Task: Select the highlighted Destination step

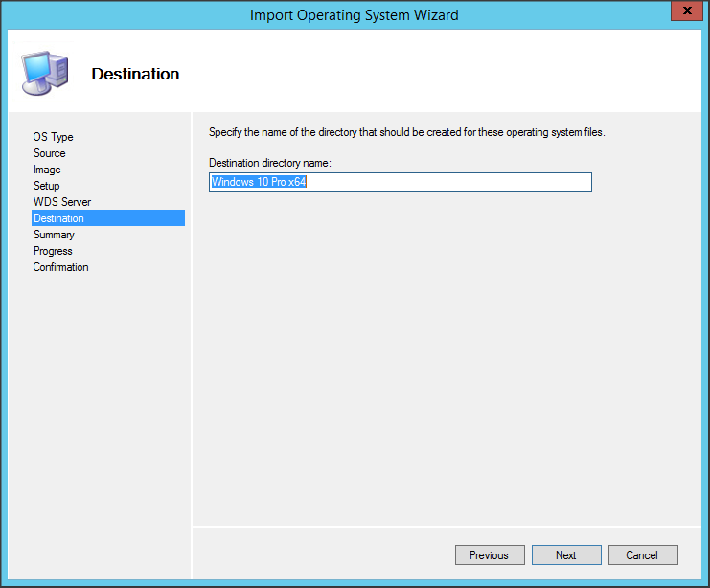Action: [58, 218]
